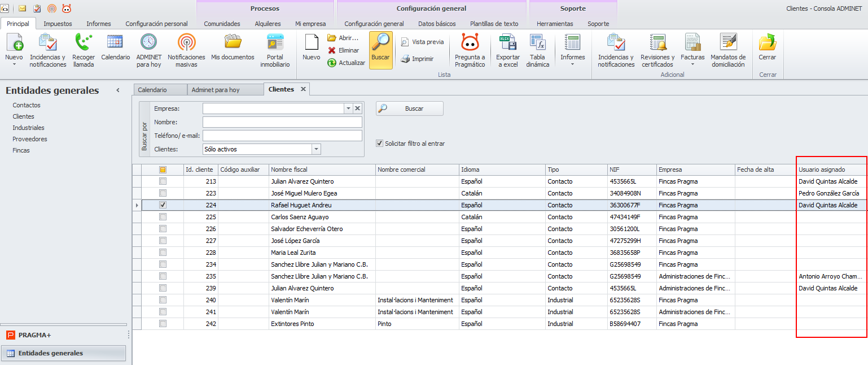Expand the Empresa dropdown arrow
Image resolution: width=868 pixels, height=365 pixels.
pyautogui.click(x=348, y=108)
